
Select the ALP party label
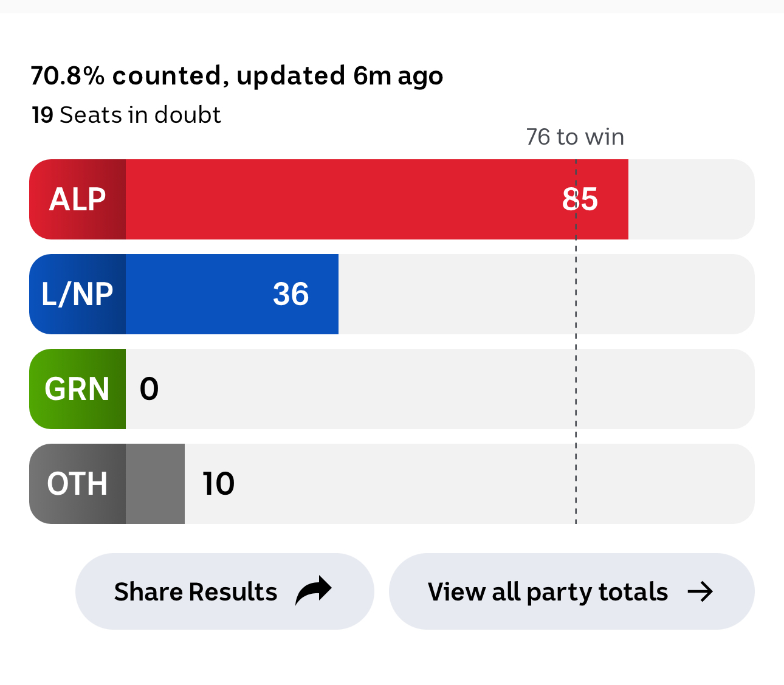(x=77, y=199)
